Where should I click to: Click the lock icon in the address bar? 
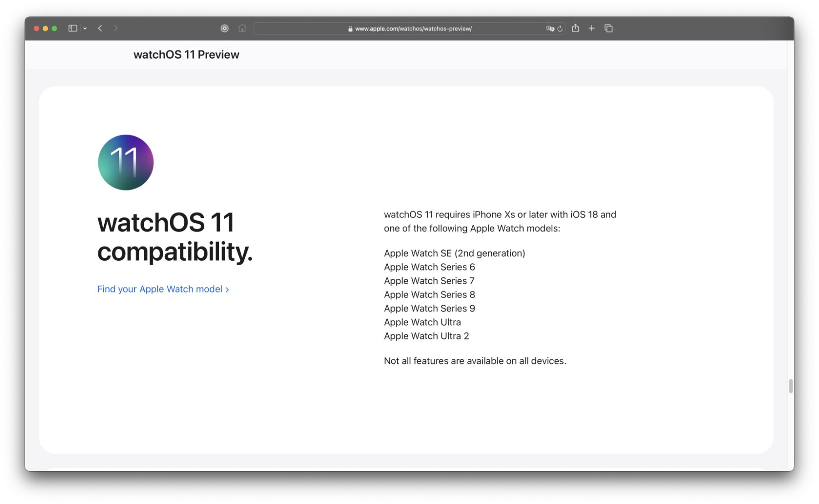(350, 29)
